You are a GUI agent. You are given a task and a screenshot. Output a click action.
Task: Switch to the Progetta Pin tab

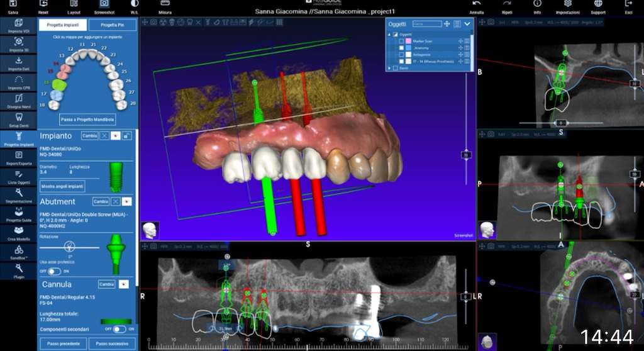[x=112, y=25]
